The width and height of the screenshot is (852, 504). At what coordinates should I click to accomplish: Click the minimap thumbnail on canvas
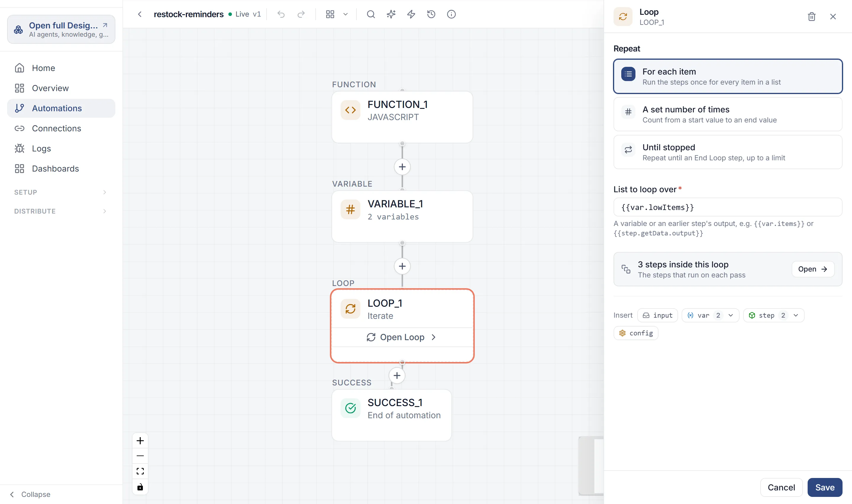click(x=591, y=466)
